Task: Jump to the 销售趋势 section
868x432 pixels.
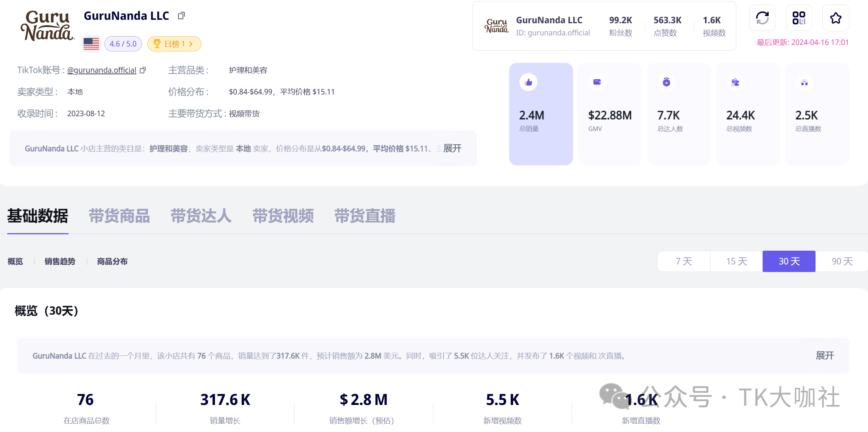Action: pyautogui.click(x=60, y=261)
